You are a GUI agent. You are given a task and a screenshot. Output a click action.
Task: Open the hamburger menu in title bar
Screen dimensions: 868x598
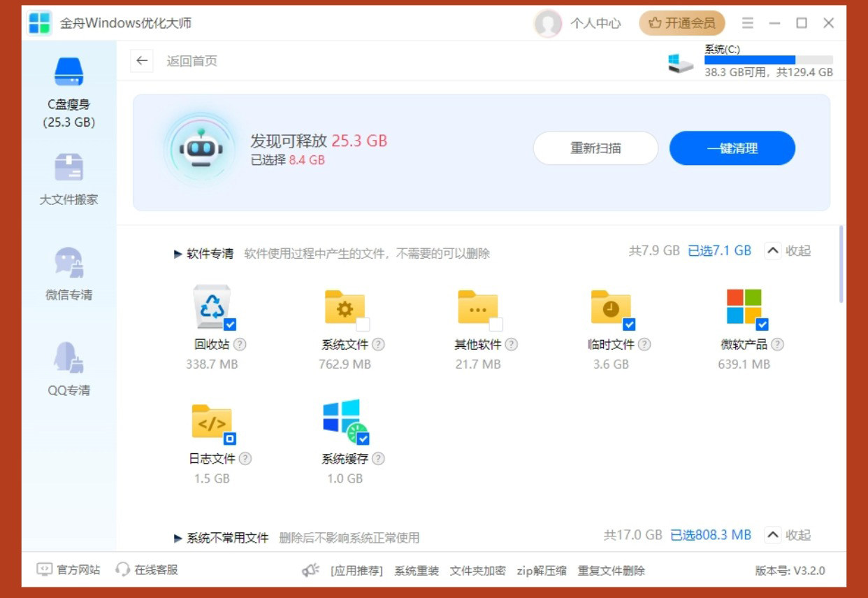point(748,23)
